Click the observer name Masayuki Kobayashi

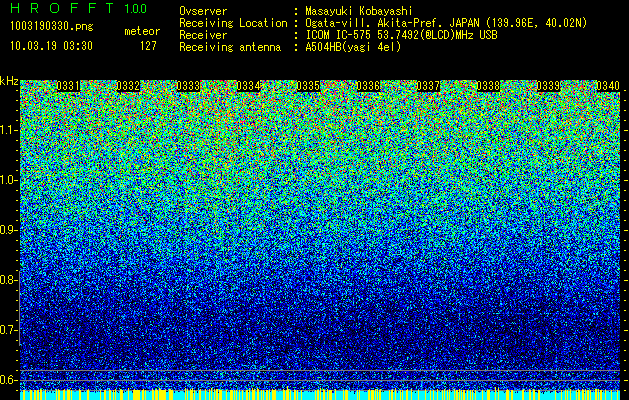point(359,11)
